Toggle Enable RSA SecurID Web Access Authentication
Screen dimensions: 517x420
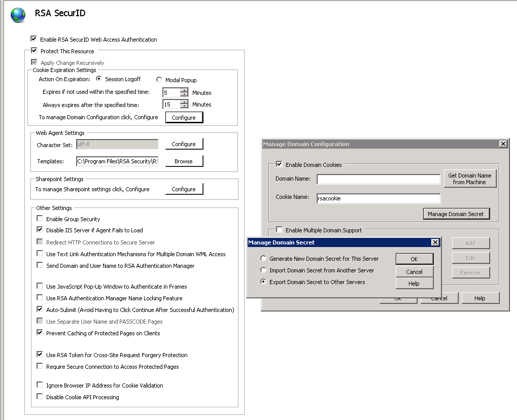(x=33, y=39)
